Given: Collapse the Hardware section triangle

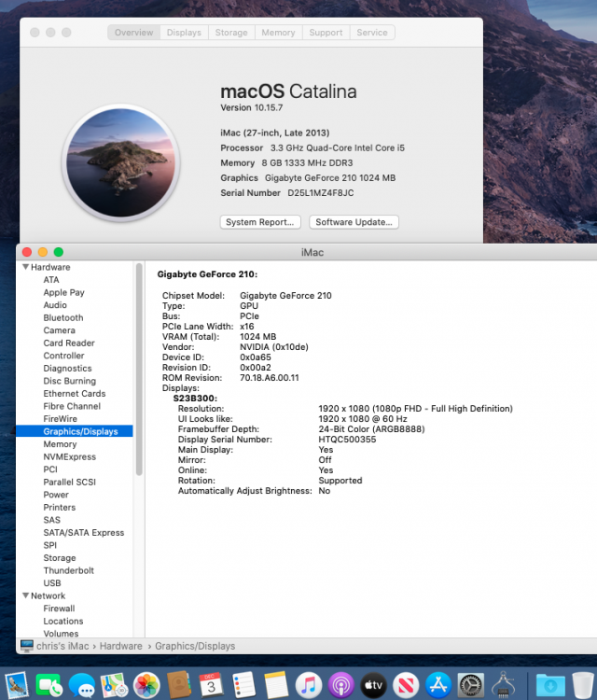Looking at the screenshot, I should [x=26, y=267].
